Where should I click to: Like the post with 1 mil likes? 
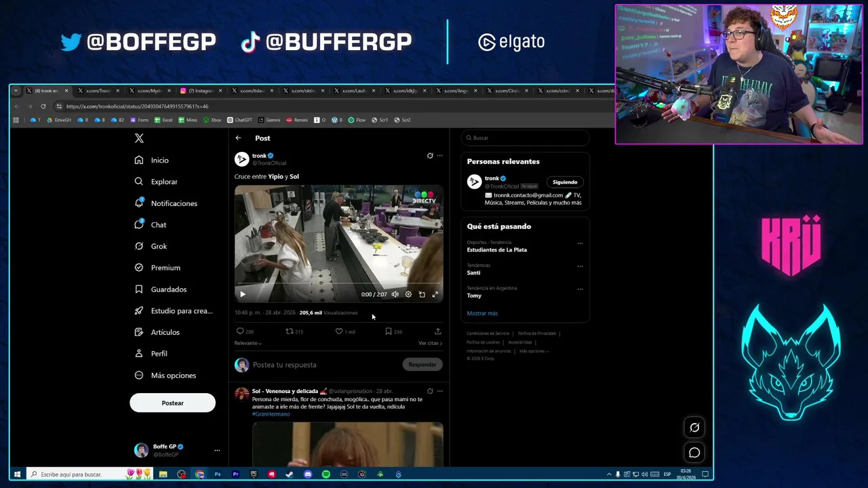tap(339, 331)
